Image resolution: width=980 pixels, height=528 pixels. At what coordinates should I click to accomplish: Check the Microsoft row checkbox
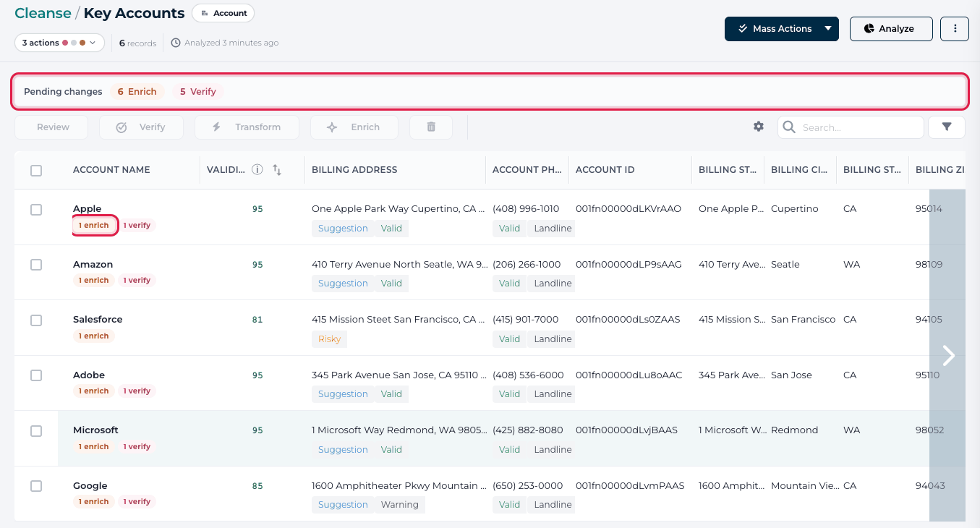coord(36,431)
